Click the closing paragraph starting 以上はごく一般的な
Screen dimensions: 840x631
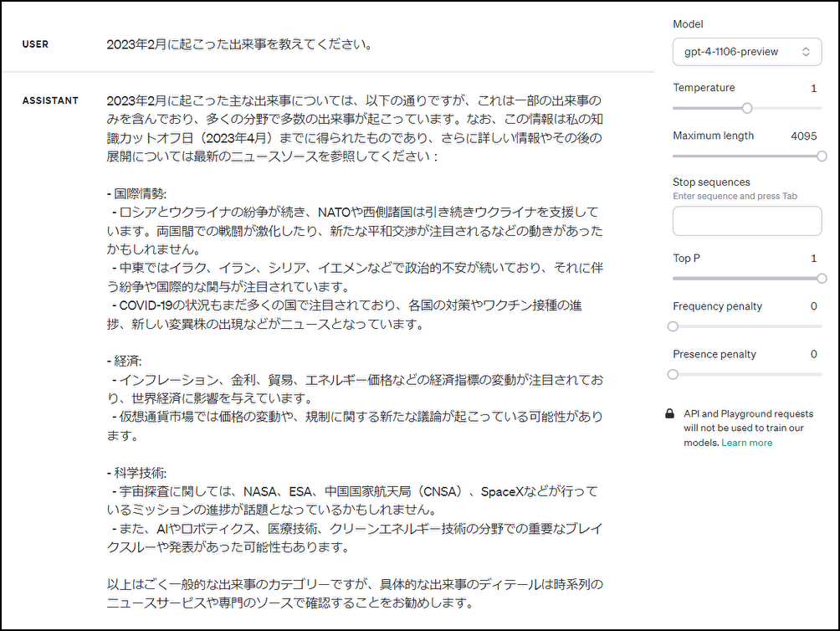(355, 593)
